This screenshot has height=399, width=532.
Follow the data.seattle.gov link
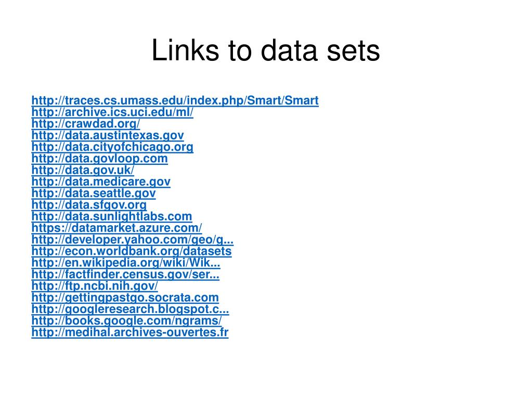[94, 193]
